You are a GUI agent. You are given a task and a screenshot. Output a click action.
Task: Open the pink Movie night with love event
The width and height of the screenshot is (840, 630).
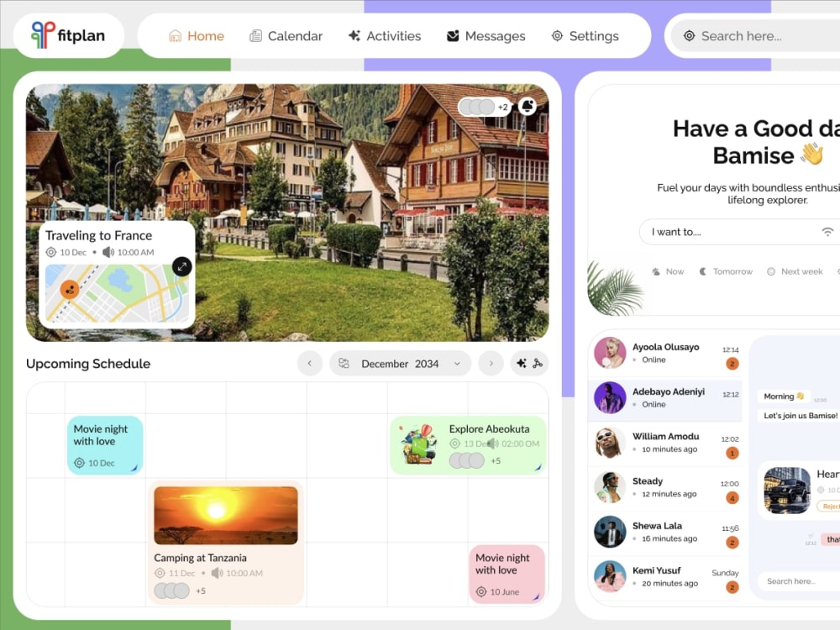[x=507, y=575]
